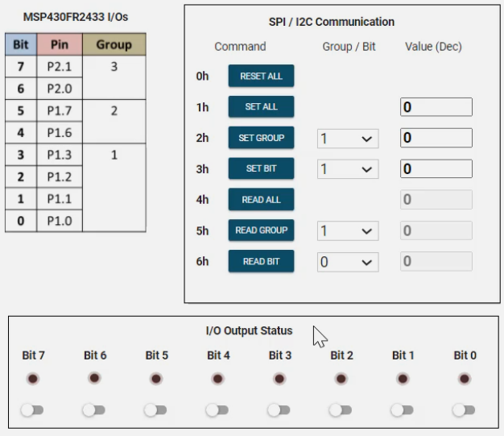504x436 pixels.
Task: Click the SET BIT command button
Action: click(261, 169)
